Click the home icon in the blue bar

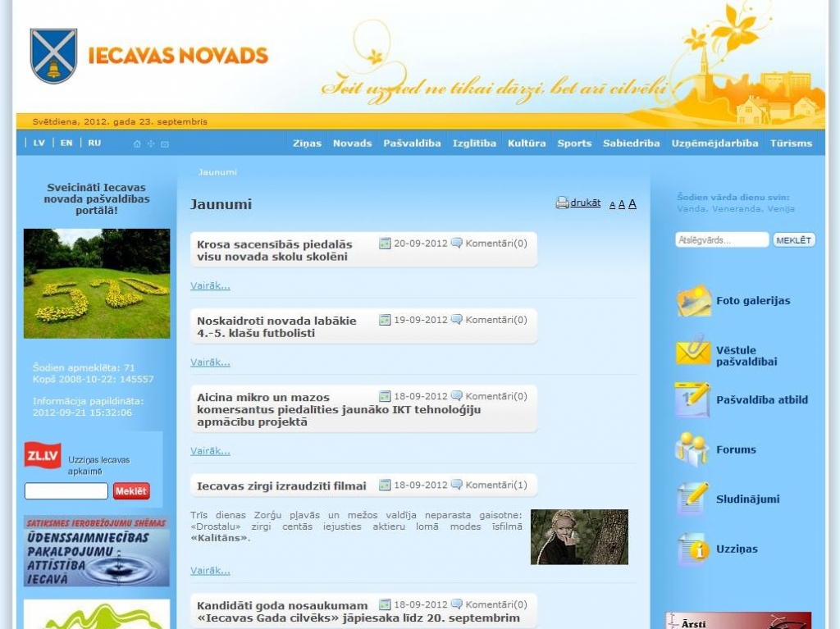pyautogui.click(x=137, y=144)
